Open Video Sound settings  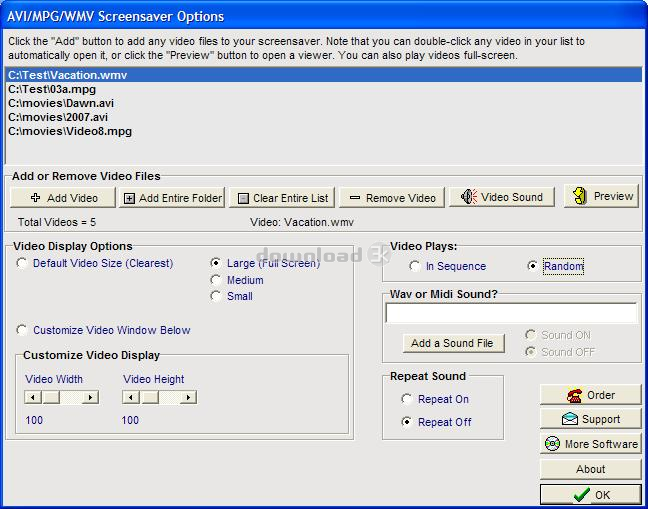coord(502,197)
